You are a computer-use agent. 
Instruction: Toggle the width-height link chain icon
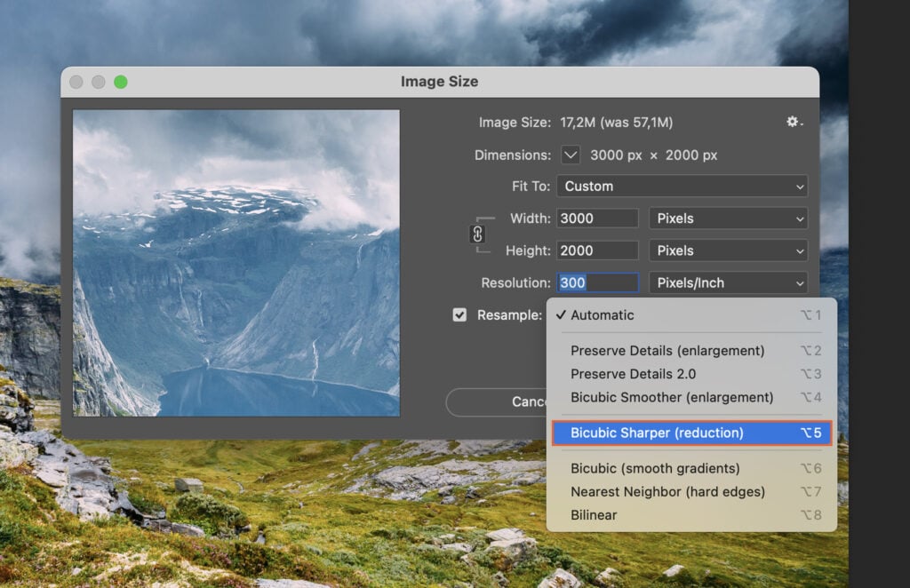478,234
